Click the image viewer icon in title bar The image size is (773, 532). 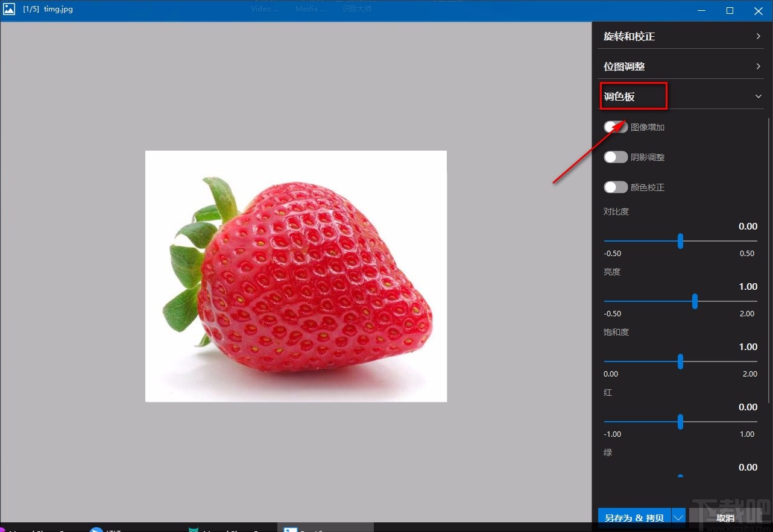tap(9, 10)
